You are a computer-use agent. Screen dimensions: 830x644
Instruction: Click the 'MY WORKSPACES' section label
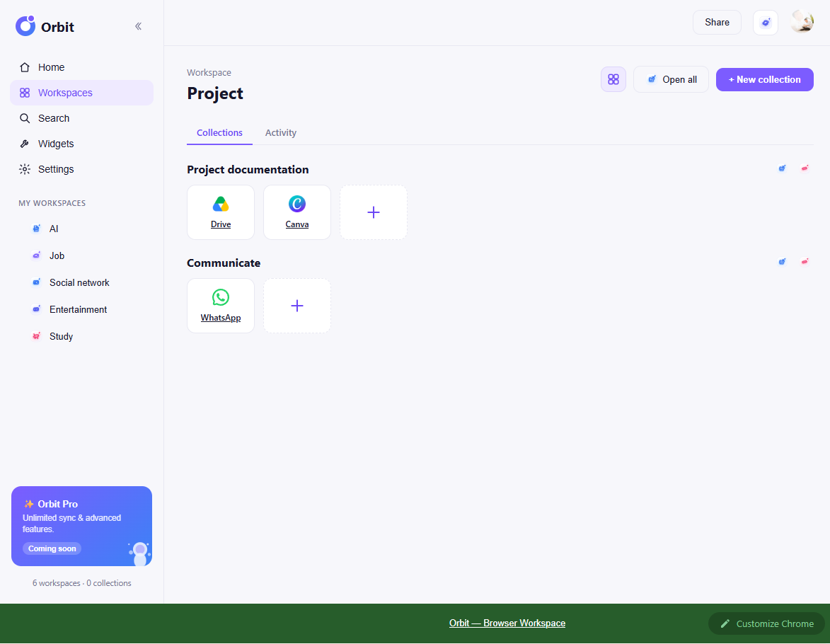pyautogui.click(x=52, y=203)
